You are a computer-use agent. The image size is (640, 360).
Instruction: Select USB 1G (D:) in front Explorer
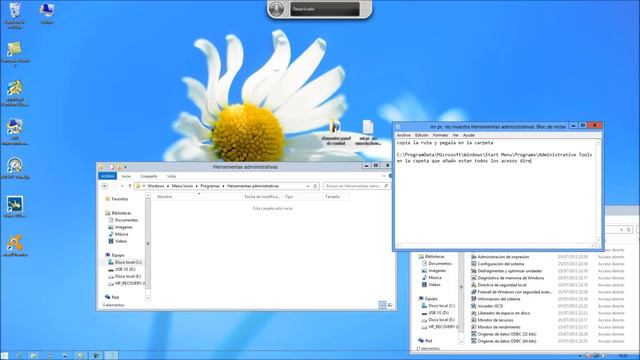pos(122,269)
